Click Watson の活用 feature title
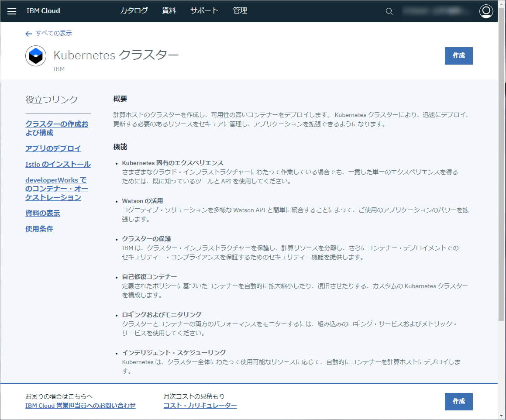Viewport: 506px width, 420px height. (142, 201)
